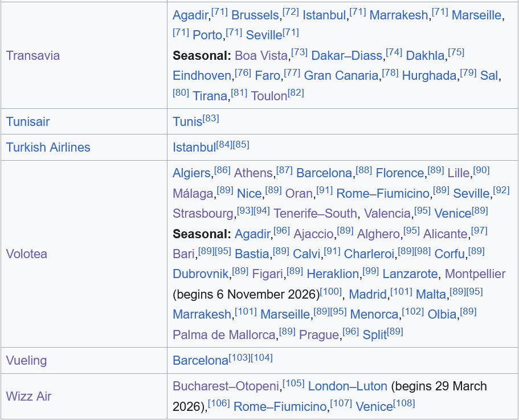Viewport: 519px width, 420px height.
Task: Select the Wizz Air link
Action: pos(28,396)
